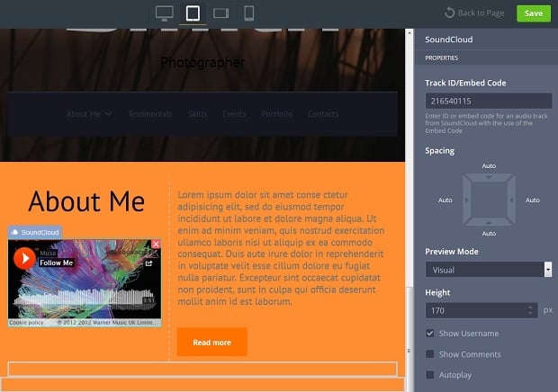Click the Height stepper arrows
The width and height of the screenshot is (558, 392).
531,310
